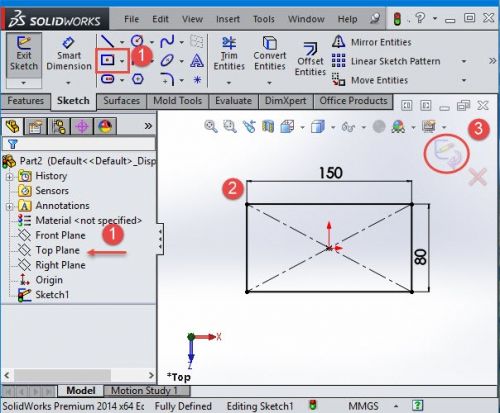The image size is (500, 413).
Task: Open the Help menu
Action: [347, 19]
